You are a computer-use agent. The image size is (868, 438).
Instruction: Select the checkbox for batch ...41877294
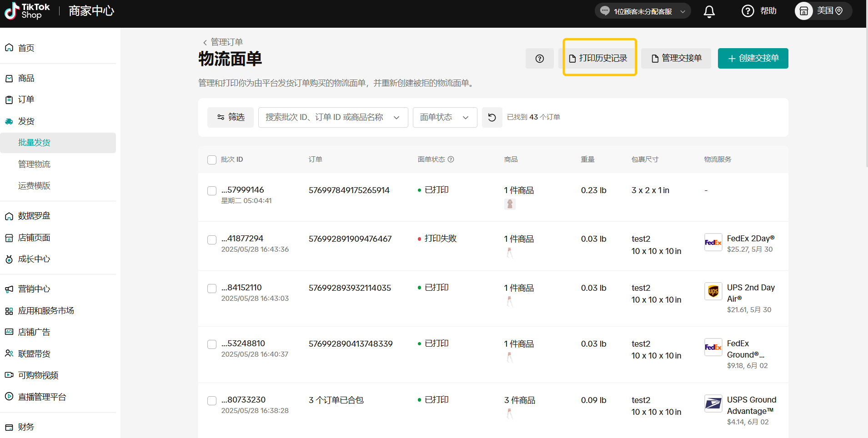pyautogui.click(x=212, y=240)
